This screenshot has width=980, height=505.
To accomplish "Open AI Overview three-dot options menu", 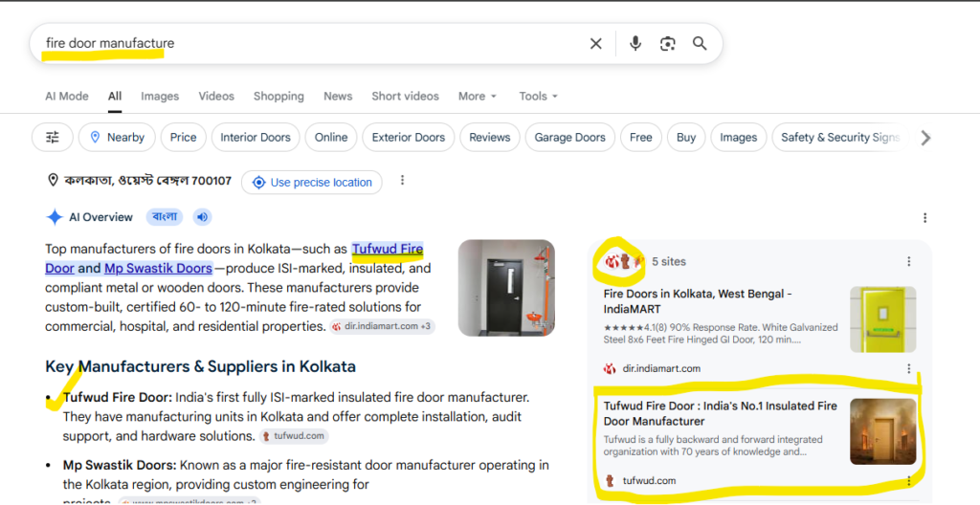I will click(x=925, y=217).
